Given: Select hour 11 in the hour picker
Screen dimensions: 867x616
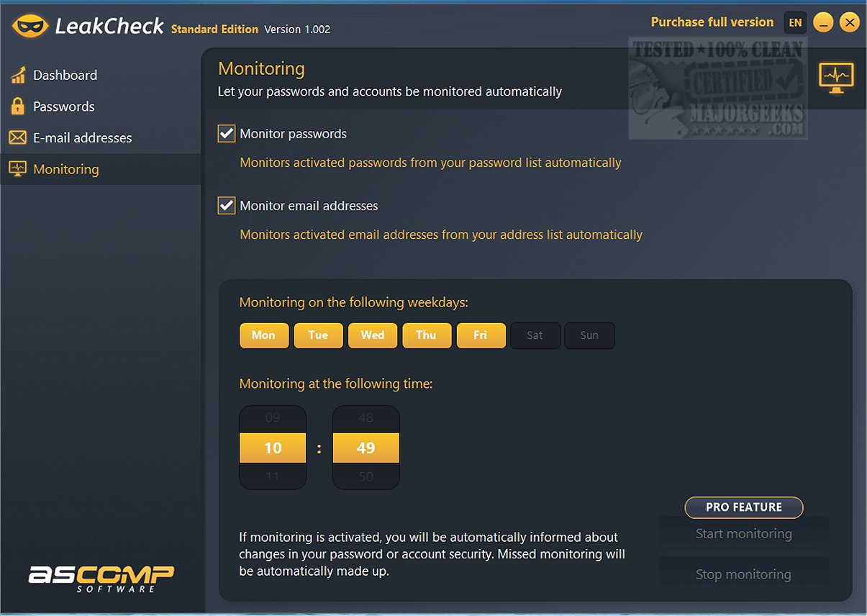Looking at the screenshot, I should pyautogui.click(x=273, y=476).
